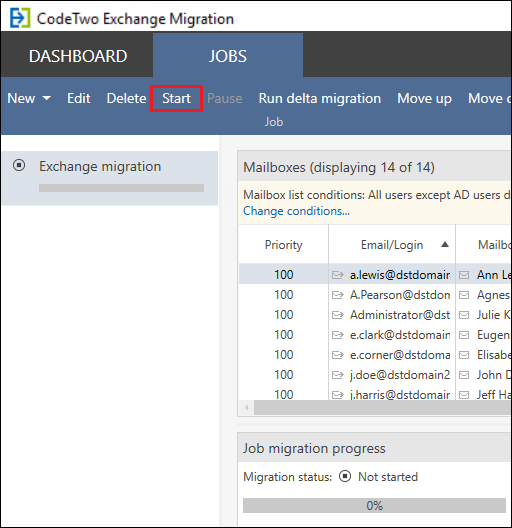Click the status icon beside Exchange migration job

click(x=19, y=165)
